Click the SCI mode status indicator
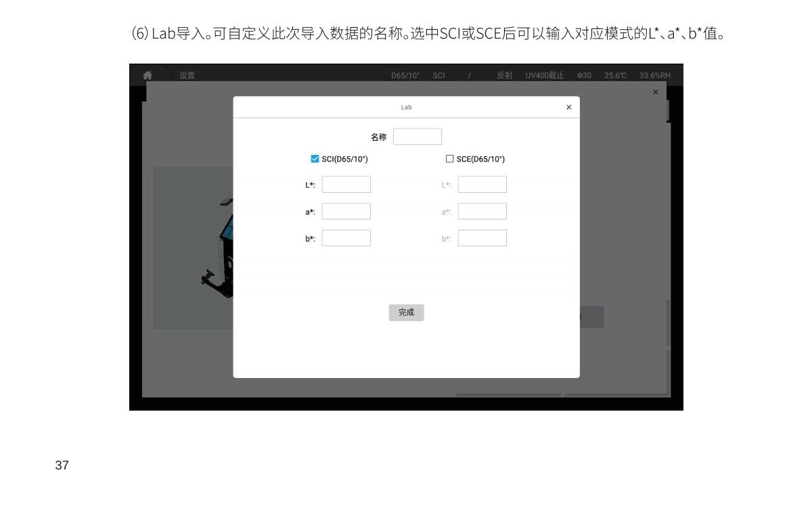Screen dimensions: 812x506 coord(438,75)
